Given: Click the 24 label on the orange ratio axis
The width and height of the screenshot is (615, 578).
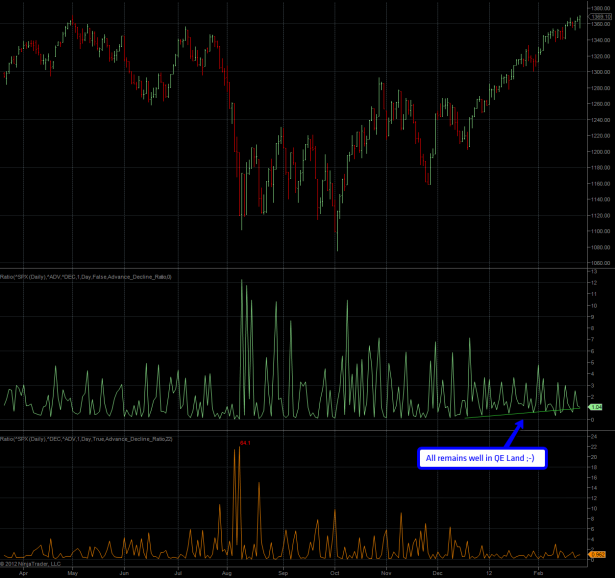Looking at the screenshot, I should tap(594, 436).
